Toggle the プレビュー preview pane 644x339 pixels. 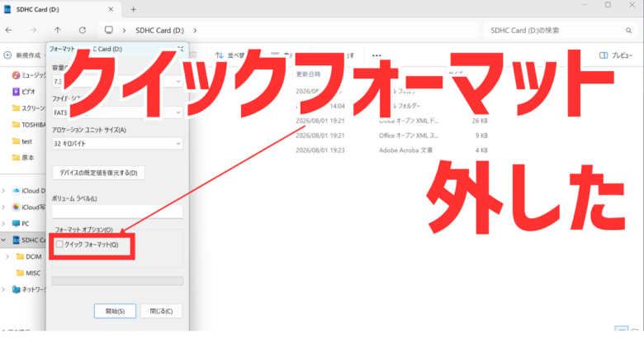[x=616, y=55]
